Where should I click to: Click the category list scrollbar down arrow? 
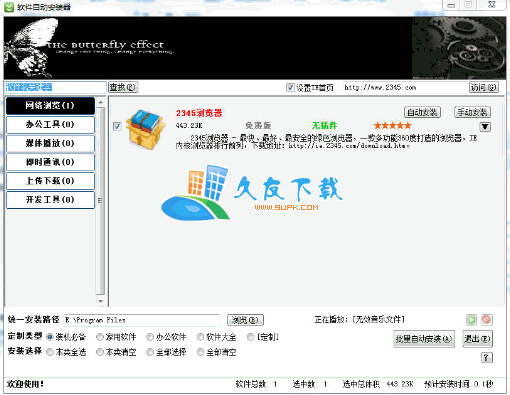100,301
